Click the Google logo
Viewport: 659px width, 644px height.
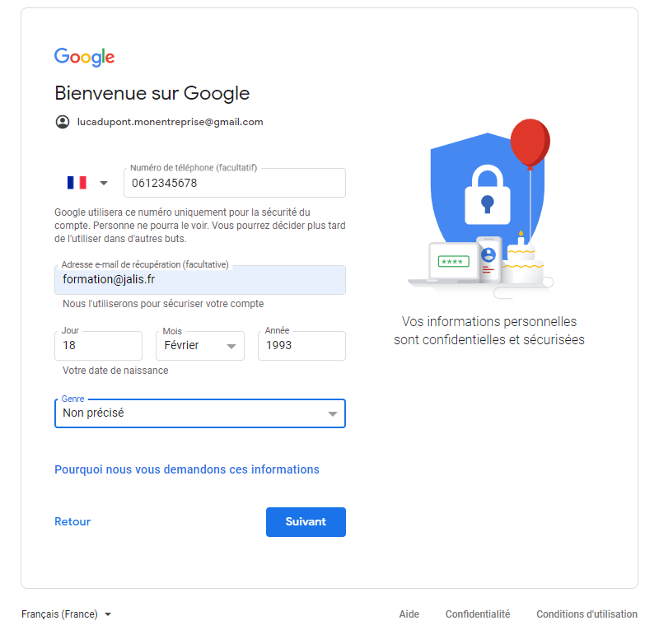[x=84, y=57]
